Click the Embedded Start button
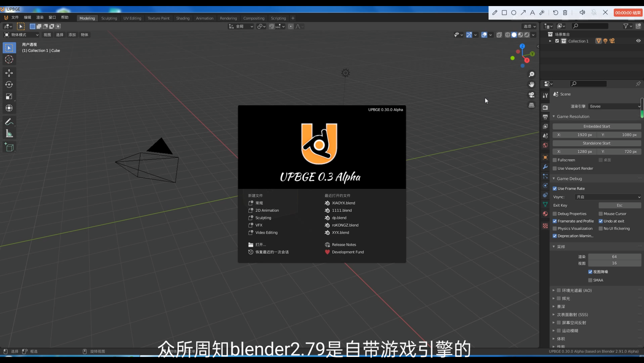The width and height of the screenshot is (644, 363). point(597,126)
